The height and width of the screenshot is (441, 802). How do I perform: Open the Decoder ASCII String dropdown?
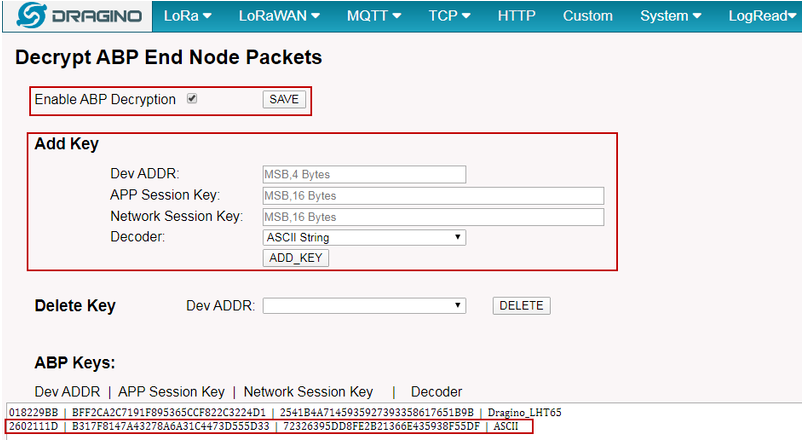[364, 237]
